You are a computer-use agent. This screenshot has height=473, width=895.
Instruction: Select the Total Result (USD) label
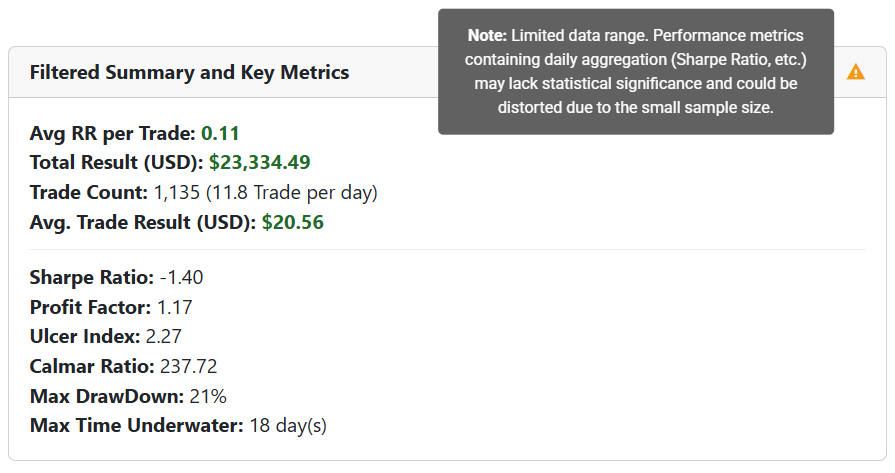(116, 162)
